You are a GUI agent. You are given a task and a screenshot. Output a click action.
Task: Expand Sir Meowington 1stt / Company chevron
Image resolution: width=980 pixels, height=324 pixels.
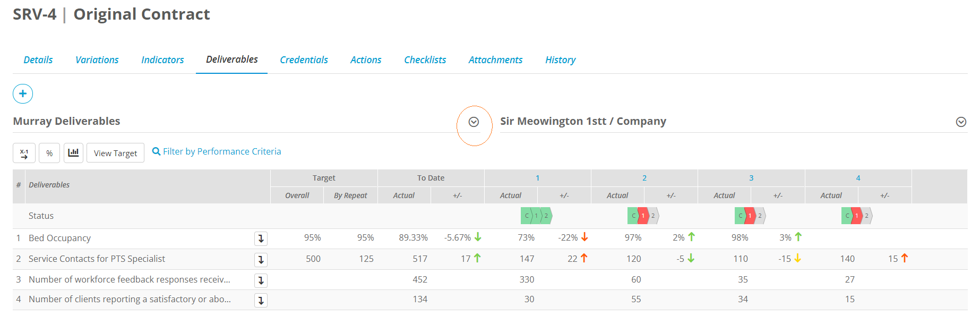961,122
